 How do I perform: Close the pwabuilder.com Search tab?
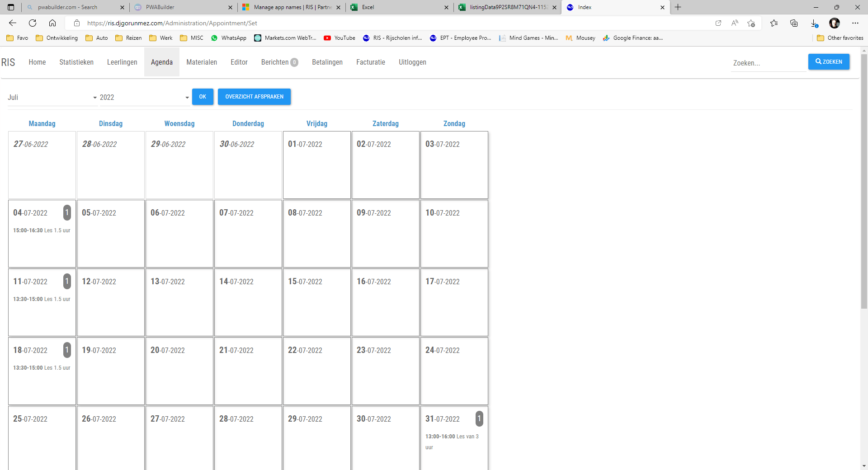tap(122, 7)
